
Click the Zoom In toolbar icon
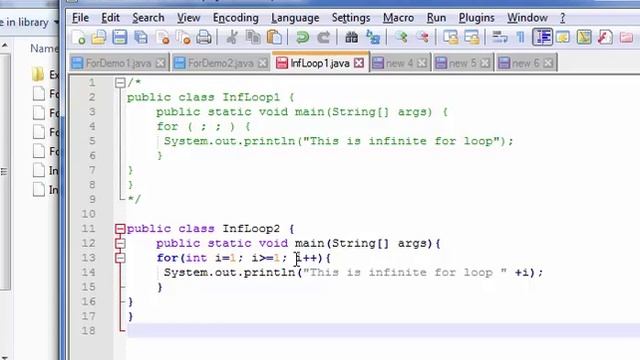[401, 38]
